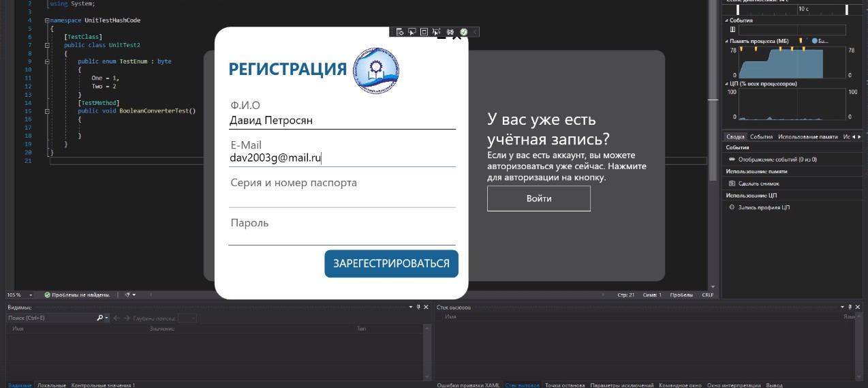Viewport: 868px width, 388px height.
Task: Open the Использование памяти diagnostics tab
Action: 808,137
